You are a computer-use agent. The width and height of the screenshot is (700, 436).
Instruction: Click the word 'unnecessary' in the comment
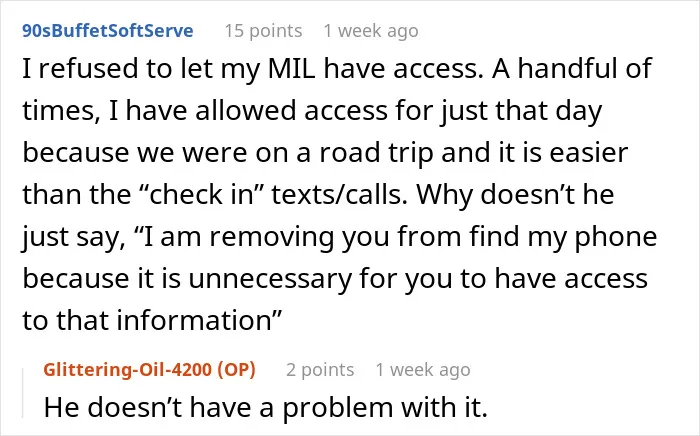270,278
